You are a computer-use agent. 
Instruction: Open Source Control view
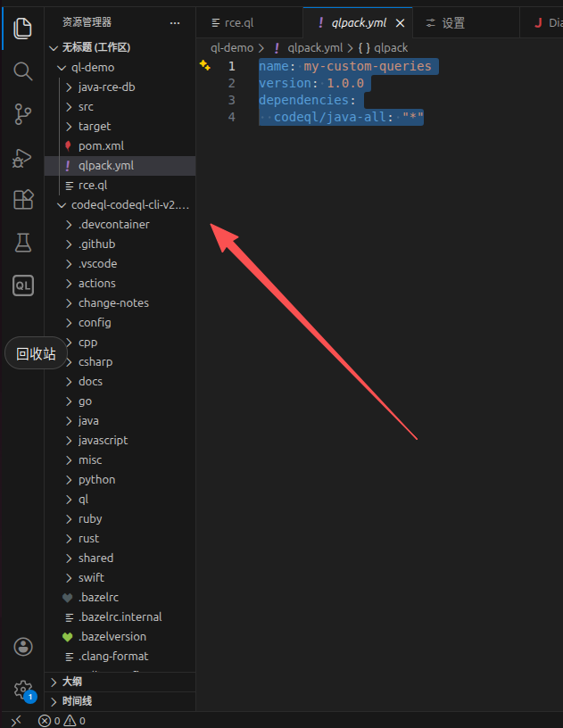pyautogui.click(x=23, y=114)
